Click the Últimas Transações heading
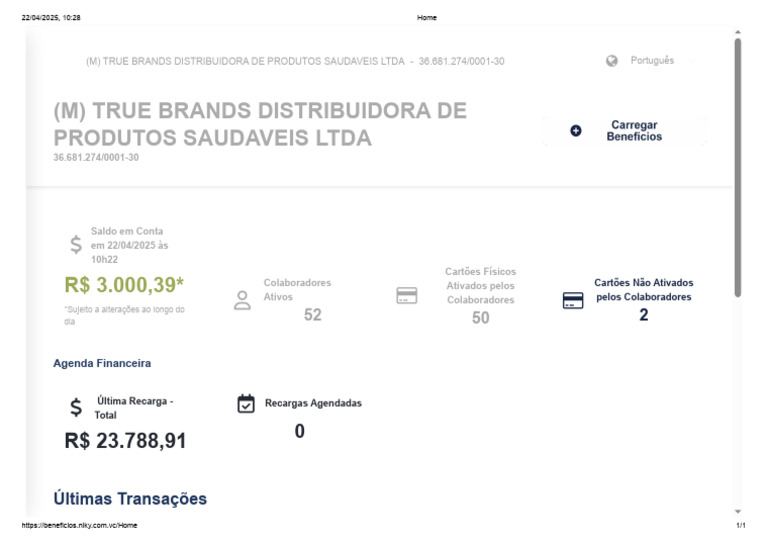Viewport: 768px width, 543px height. (x=130, y=498)
